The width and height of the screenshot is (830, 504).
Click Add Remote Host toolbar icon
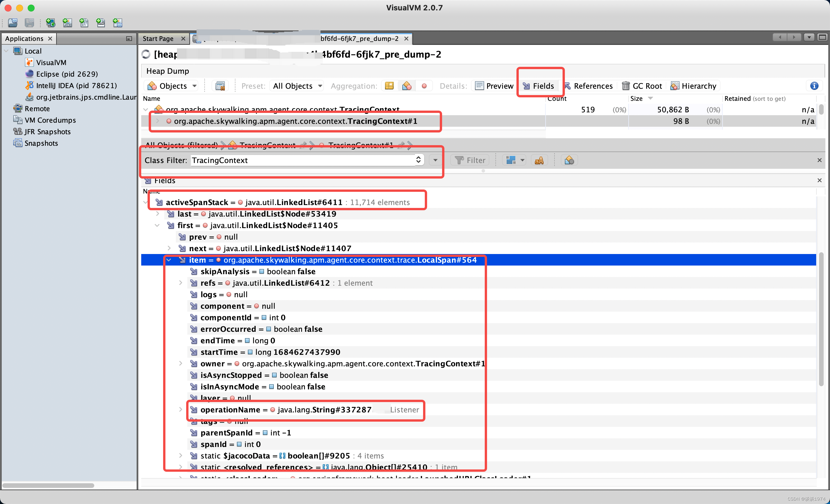coord(50,23)
